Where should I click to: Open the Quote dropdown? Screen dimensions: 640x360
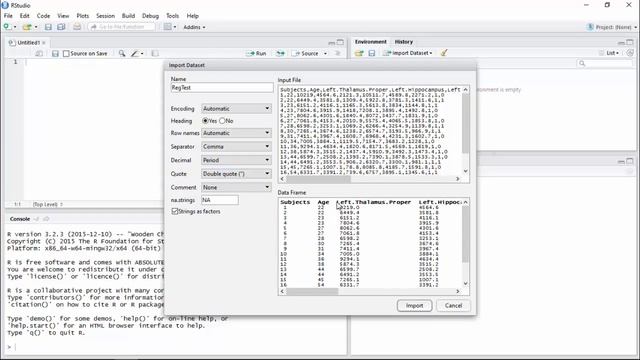[x=236, y=174]
